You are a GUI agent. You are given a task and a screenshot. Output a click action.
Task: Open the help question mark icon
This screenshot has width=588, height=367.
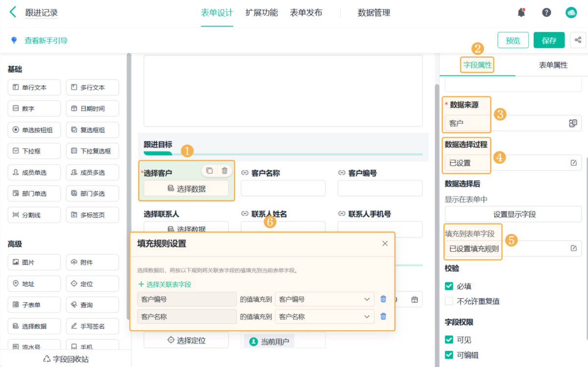click(546, 13)
